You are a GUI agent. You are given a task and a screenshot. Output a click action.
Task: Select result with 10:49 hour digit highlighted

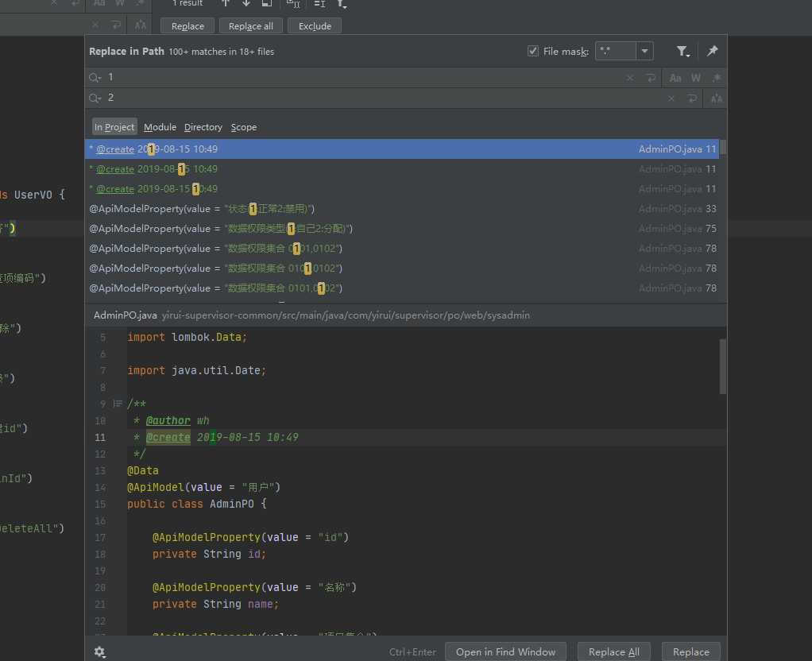tap(402, 189)
